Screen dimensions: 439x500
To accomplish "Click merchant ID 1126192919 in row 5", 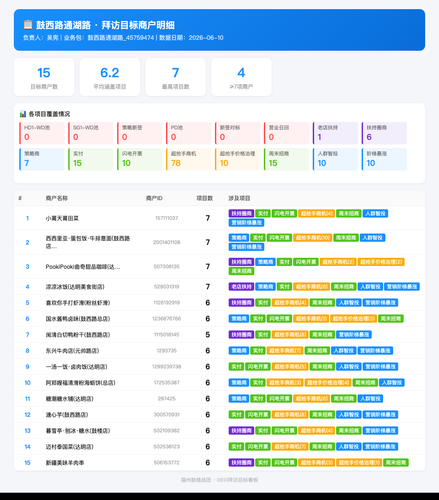I will [167, 303].
